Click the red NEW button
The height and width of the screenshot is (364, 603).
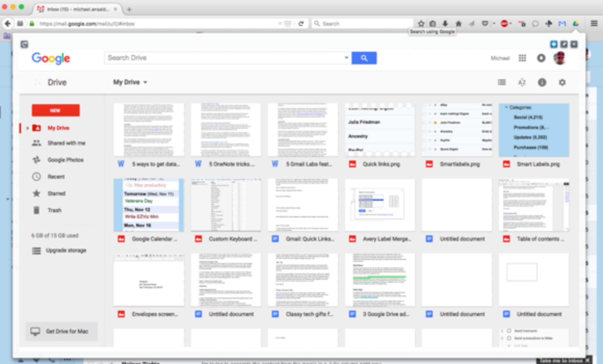click(x=56, y=110)
